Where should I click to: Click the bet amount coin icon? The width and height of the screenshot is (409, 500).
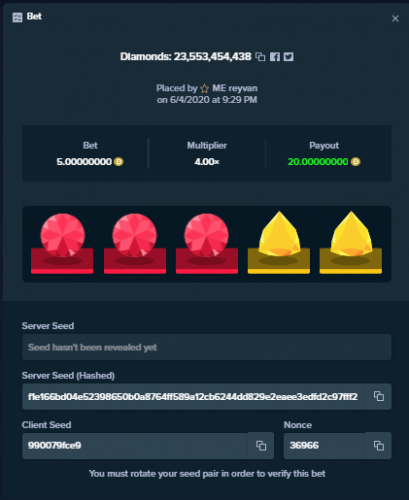click(119, 162)
